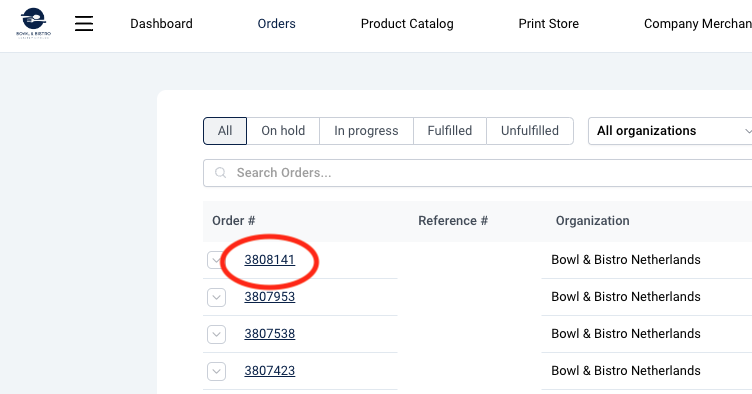Filter by Unfulfilled orders

point(530,131)
